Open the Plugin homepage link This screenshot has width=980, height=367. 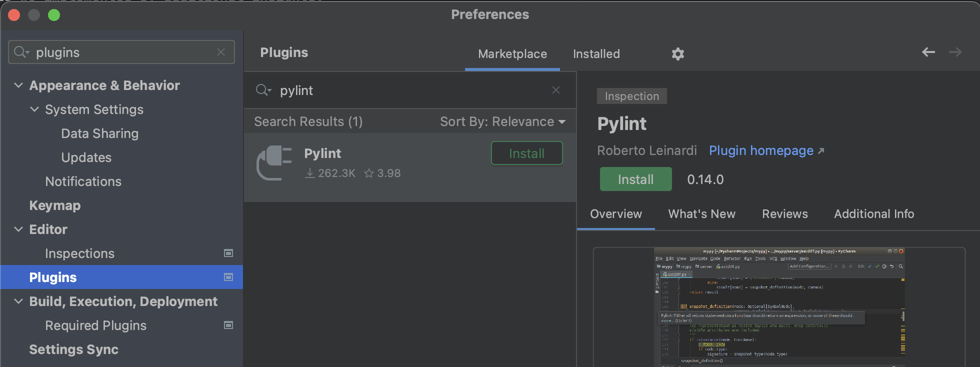click(x=766, y=150)
